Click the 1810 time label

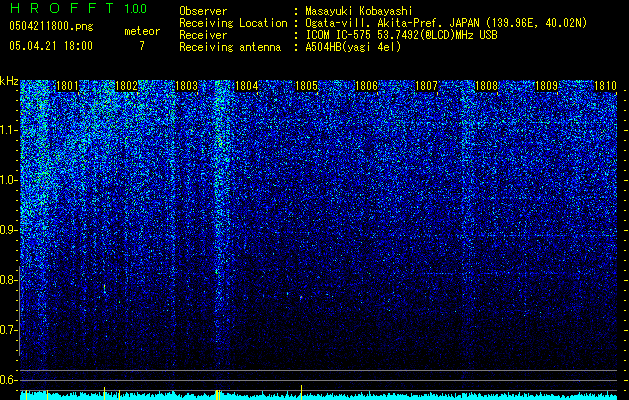click(606, 86)
